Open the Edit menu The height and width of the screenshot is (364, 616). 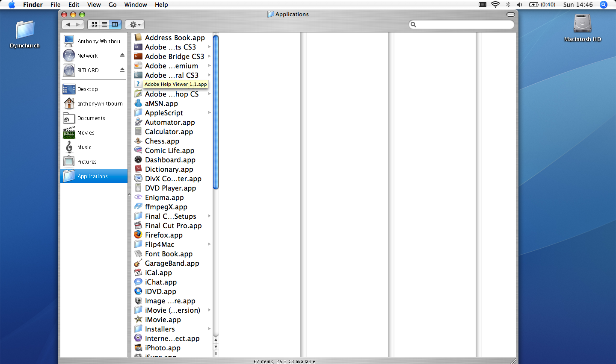[74, 5]
